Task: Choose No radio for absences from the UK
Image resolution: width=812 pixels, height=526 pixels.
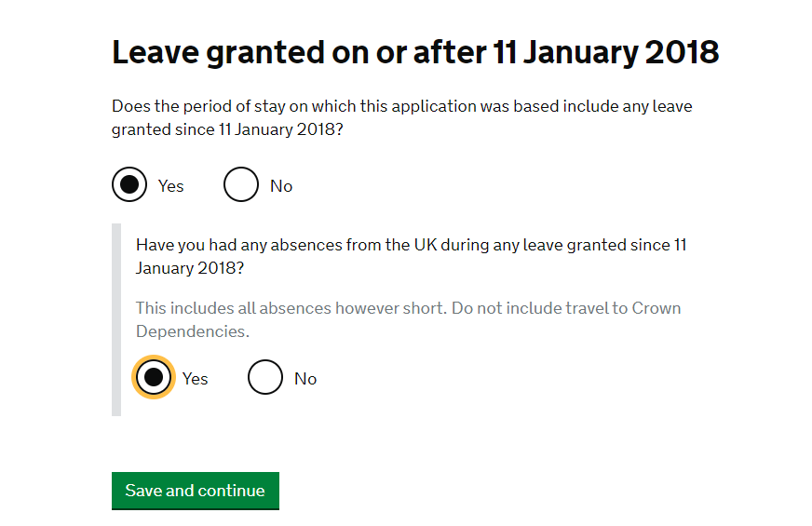Action: pyautogui.click(x=265, y=378)
